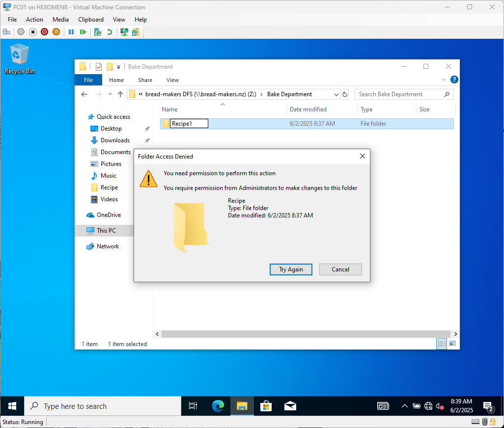Open the Explorer Help question-mark icon

454,80
